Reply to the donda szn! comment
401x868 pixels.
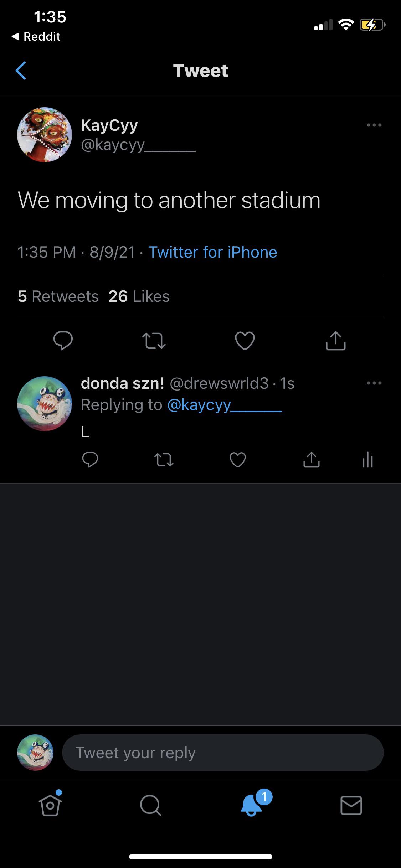[x=90, y=460]
